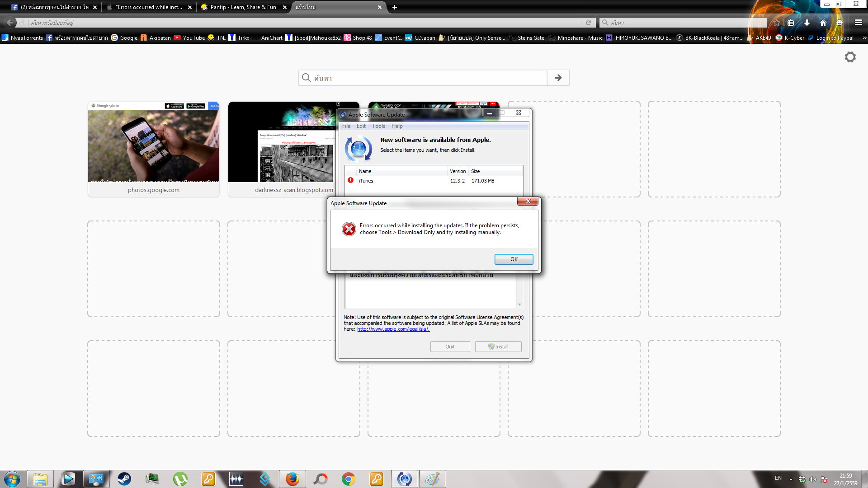Click the Steam taskbar icon
The width and height of the screenshot is (868, 488).
click(124, 479)
